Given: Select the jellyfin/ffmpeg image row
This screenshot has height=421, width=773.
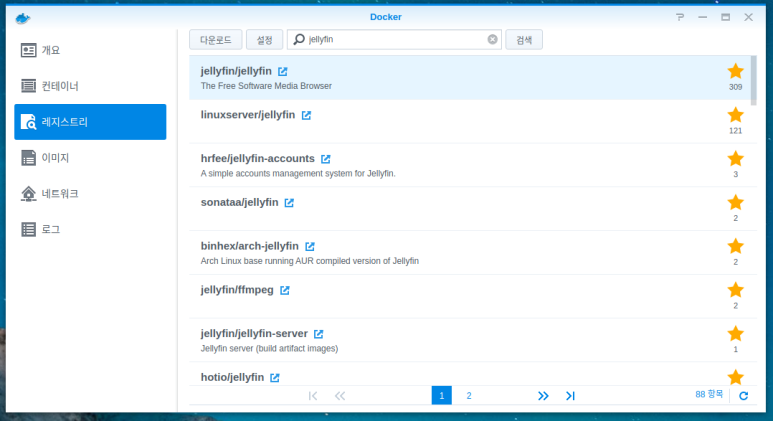Looking at the screenshot, I should coord(470,296).
